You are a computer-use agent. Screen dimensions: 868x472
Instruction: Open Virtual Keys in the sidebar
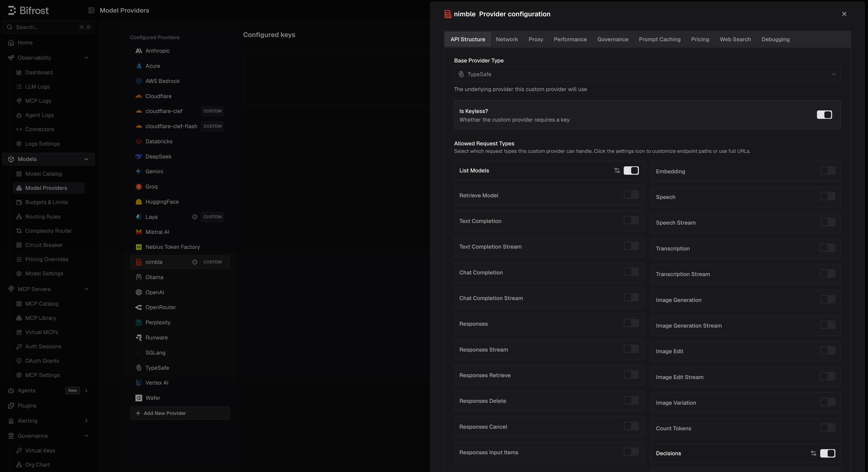pos(40,450)
